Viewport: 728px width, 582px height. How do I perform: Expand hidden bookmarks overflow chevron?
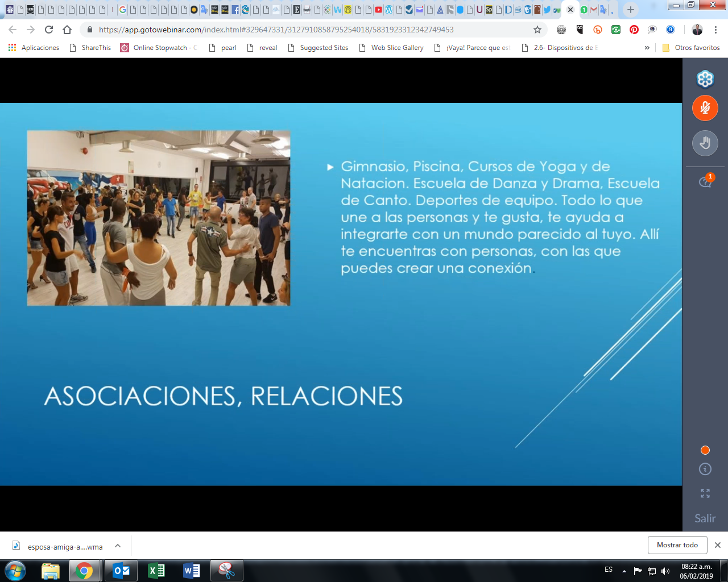click(x=647, y=48)
